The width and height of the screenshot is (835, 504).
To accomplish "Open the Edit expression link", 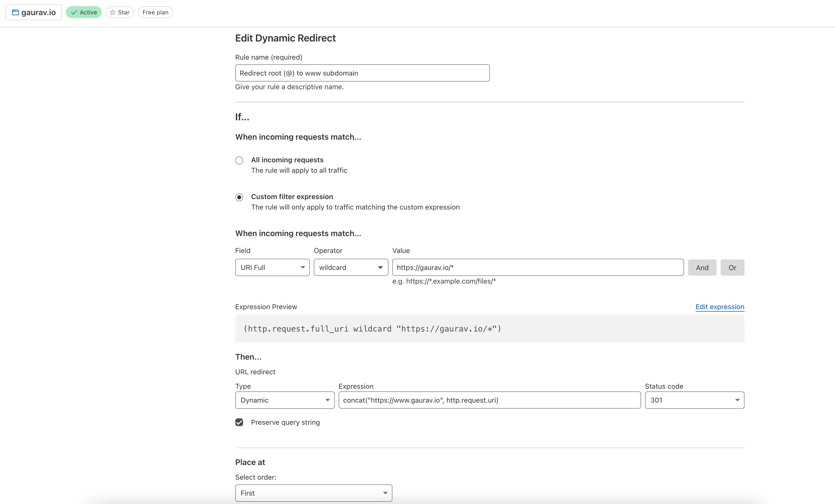I will pyautogui.click(x=719, y=307).
